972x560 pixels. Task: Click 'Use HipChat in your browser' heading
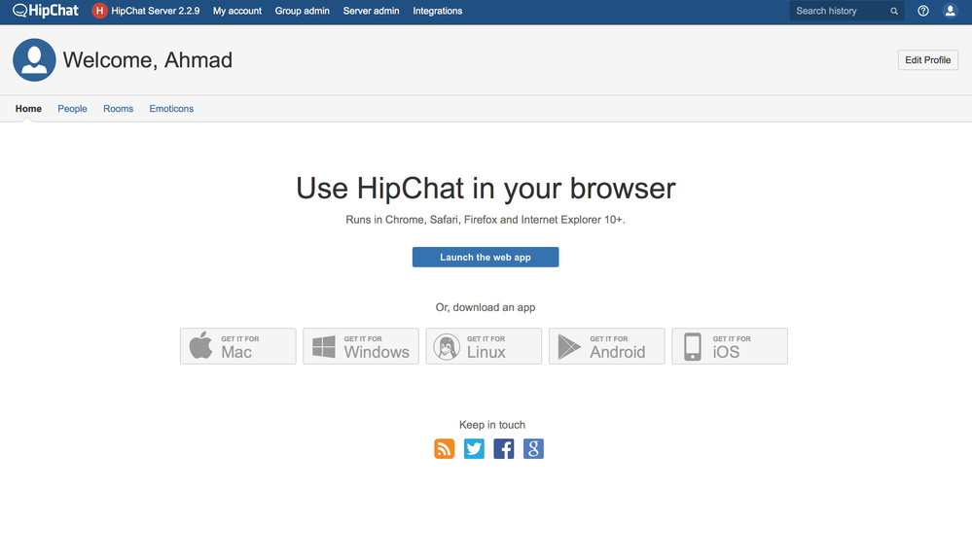point(486,189)
